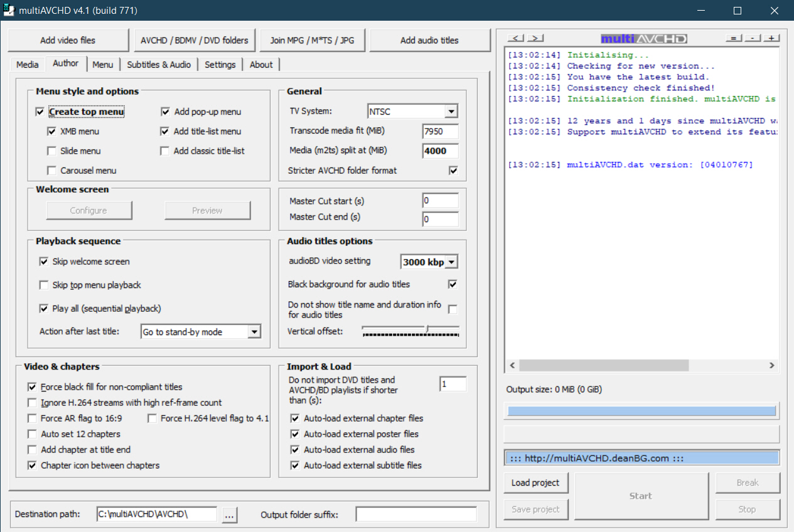
Task: Open the destination path browse '...' button
Action: pos(229,515)
